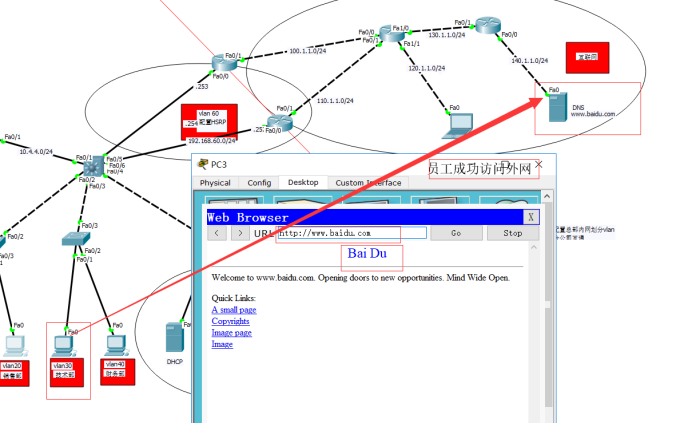The width and height of the screenshot is (693, 423).
Task: Click the Bai Du page heading
Action: click(x=367, y=253)
